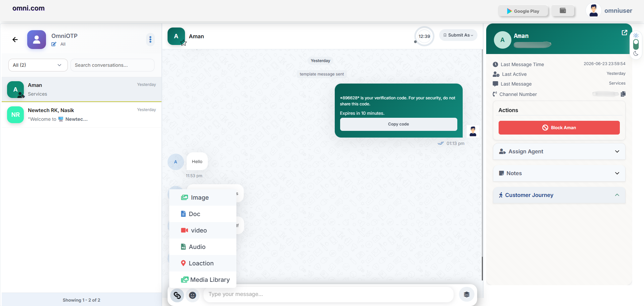Click Aman's avatar in the chat header

pos(176,36)
